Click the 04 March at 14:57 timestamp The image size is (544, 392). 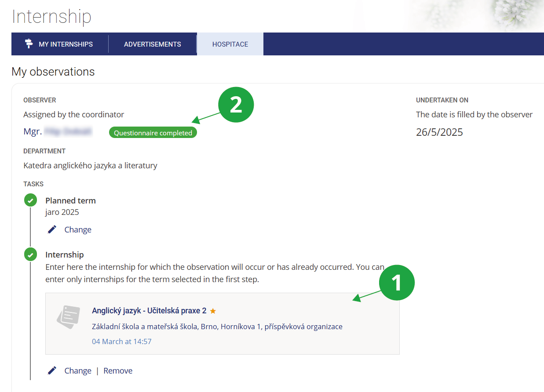point(121,341)
